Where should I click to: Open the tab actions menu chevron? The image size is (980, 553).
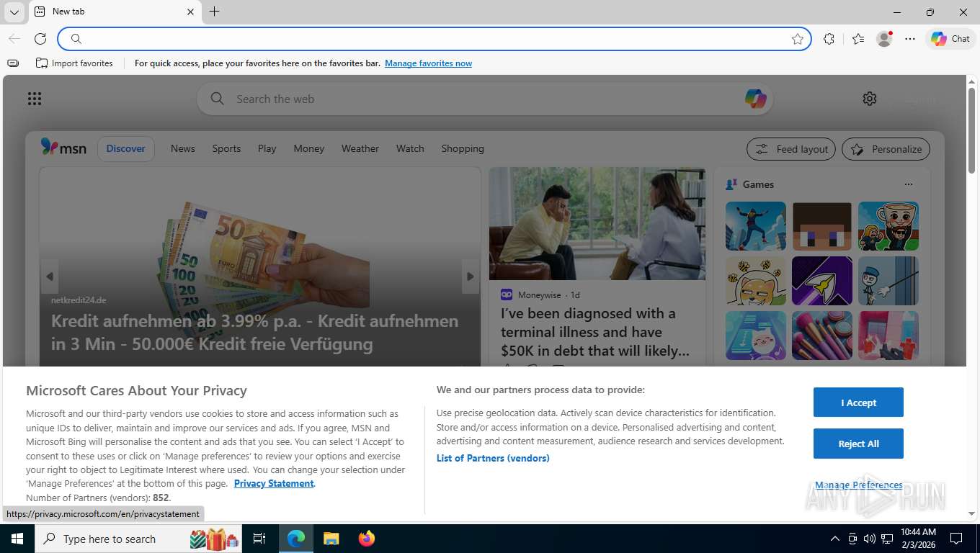[14, 12]
